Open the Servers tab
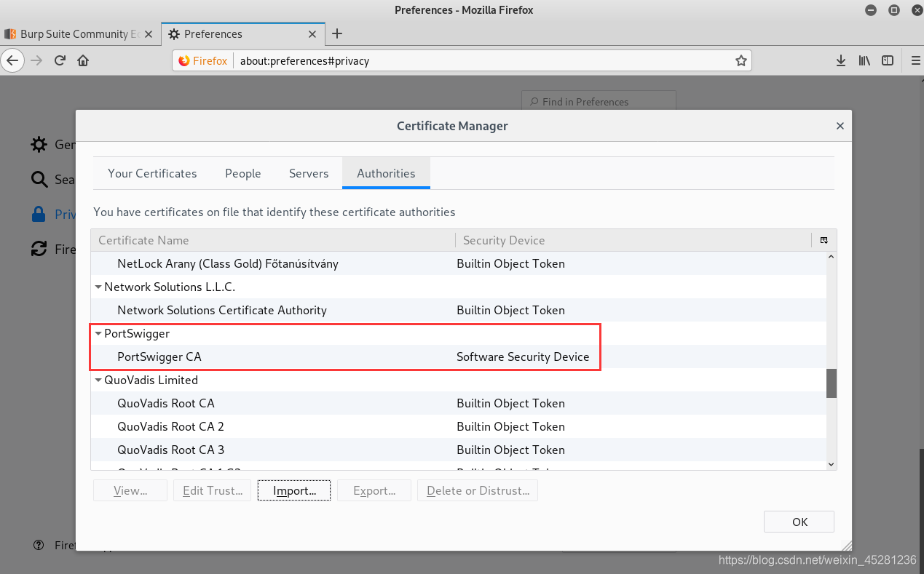924x574 pixels. 309,173
